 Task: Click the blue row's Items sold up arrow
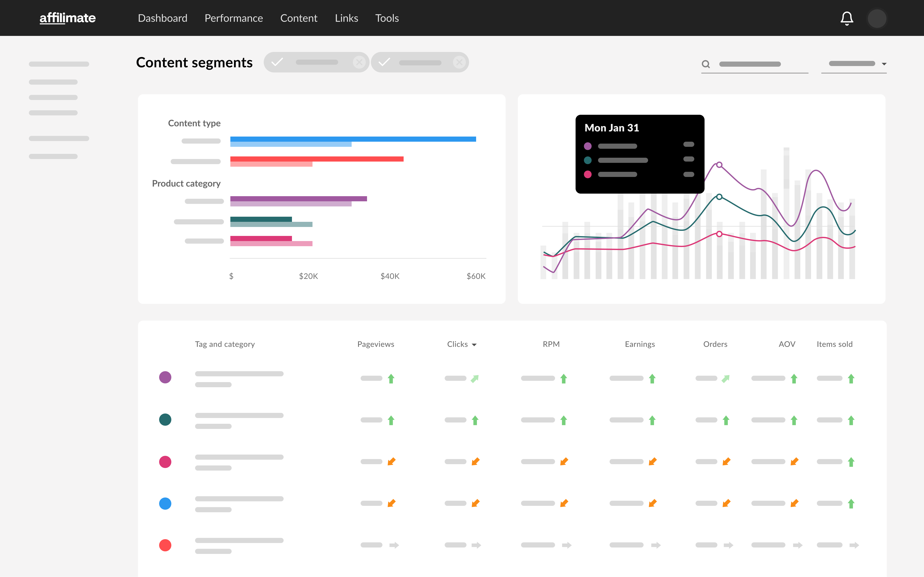pos(851,504)
